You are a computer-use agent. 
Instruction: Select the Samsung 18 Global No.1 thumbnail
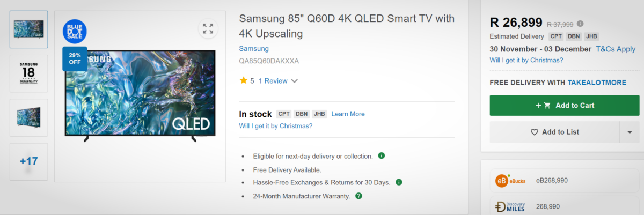29,73
